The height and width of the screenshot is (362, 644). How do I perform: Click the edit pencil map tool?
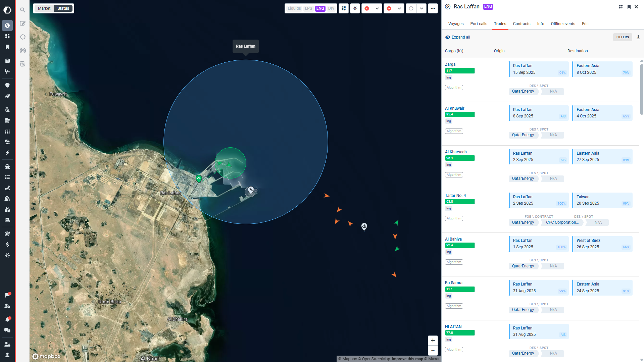22,23
